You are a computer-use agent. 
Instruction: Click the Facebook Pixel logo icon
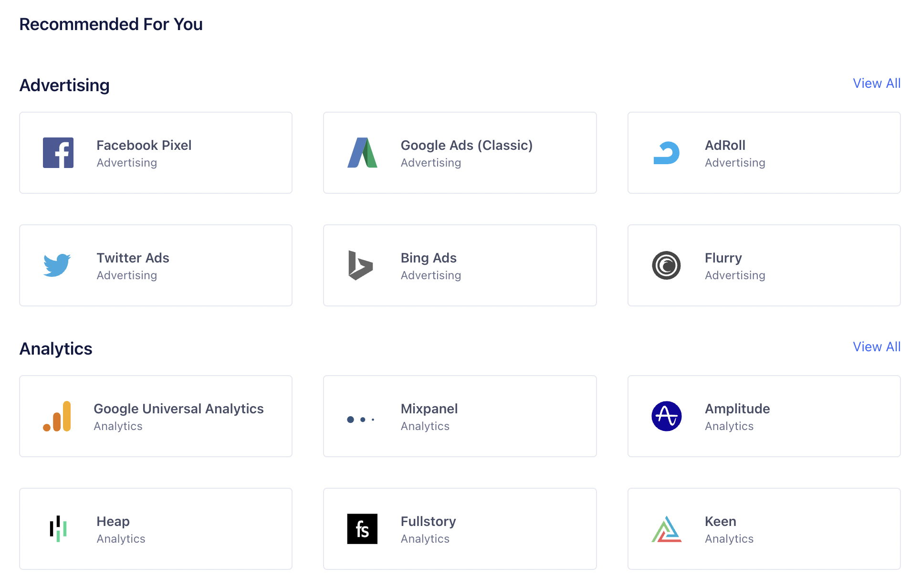[x=58, y=153]
